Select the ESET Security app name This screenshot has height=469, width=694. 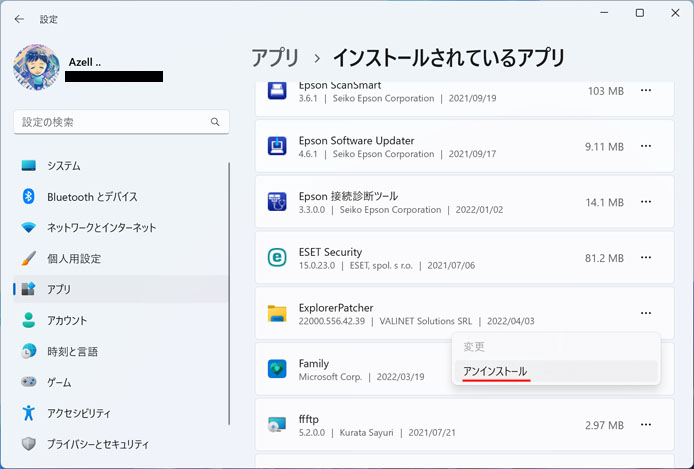(x=330, y=252)
